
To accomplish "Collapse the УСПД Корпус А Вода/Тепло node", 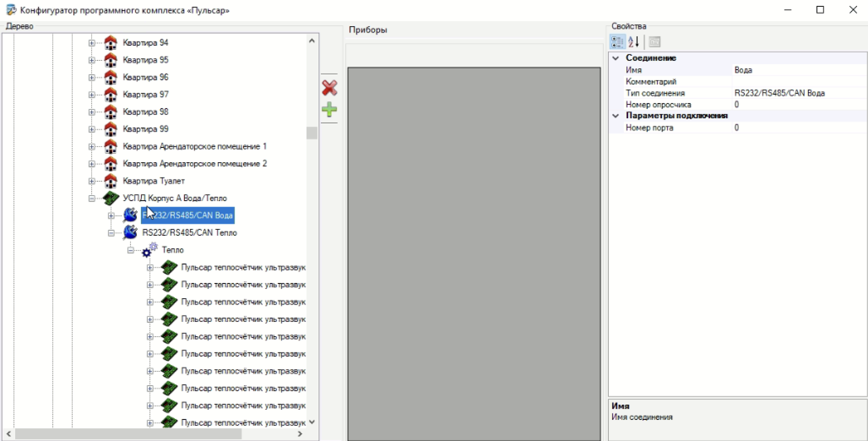I will point(92,199).
